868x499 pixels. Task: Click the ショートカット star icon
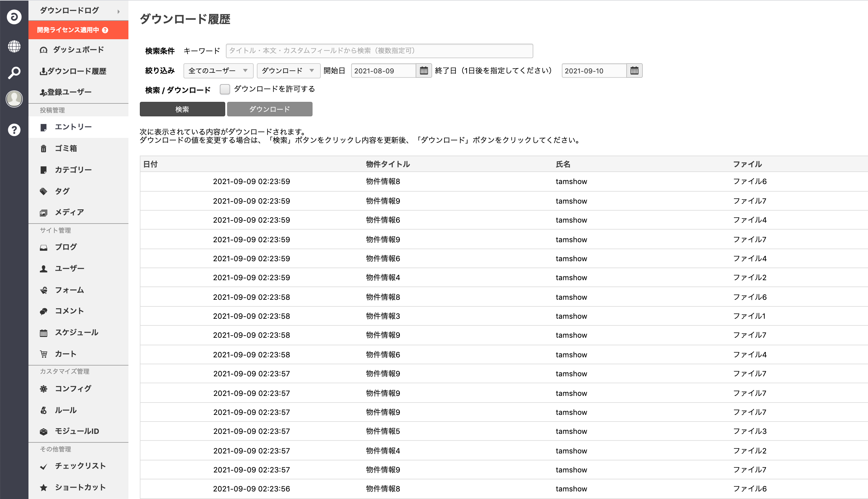point(44,487)
